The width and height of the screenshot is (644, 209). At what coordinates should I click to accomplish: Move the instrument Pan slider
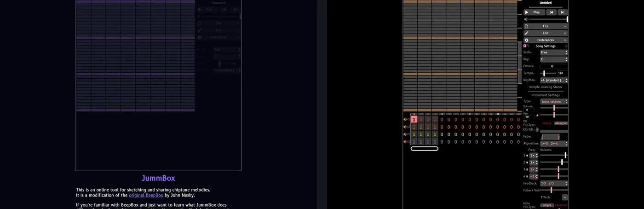click(554, 115)
